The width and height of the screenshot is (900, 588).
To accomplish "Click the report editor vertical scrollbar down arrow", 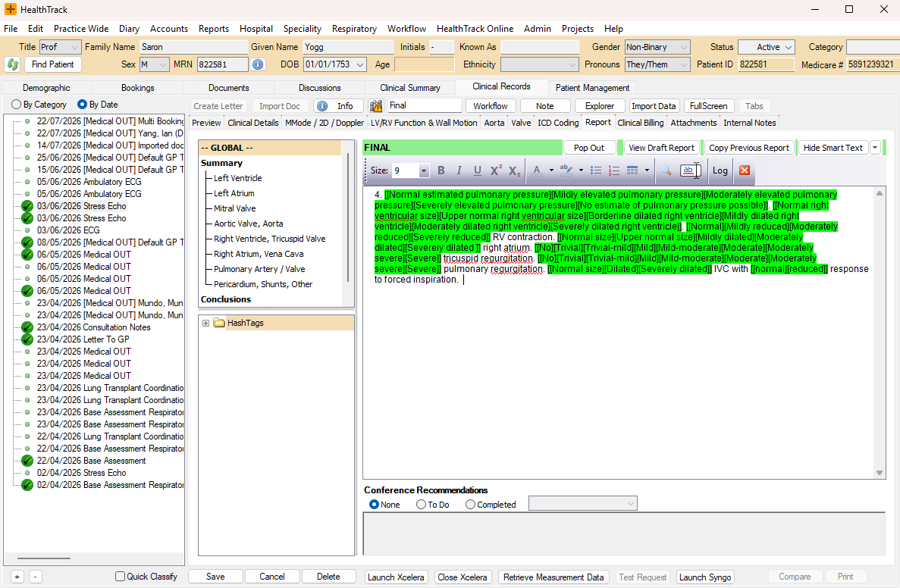I will click(x=879, y=473).
